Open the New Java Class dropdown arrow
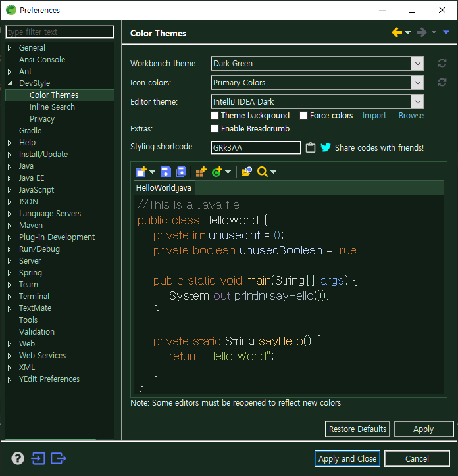Viewport: 458px width, 476px height. click(x=228, y=172)
